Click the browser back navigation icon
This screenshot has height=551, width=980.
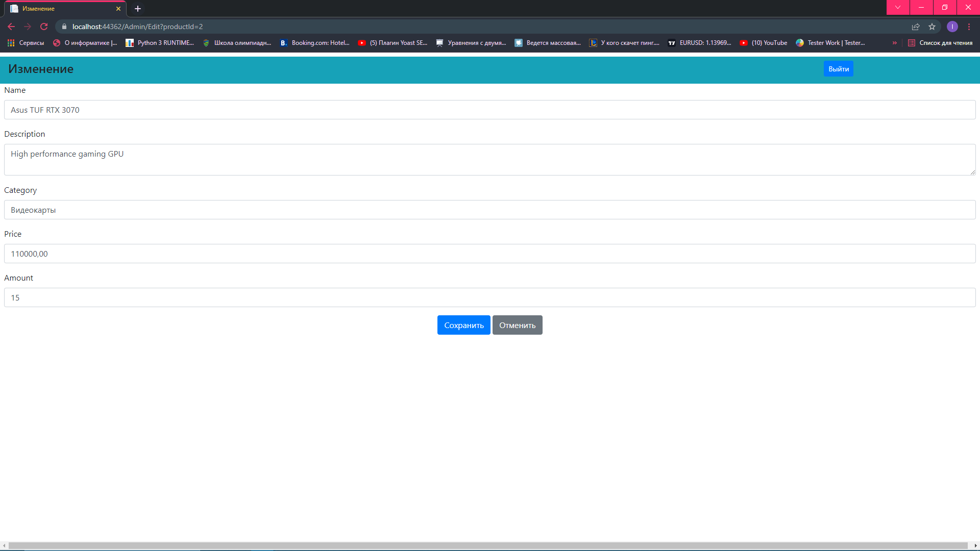click(11, 27)
